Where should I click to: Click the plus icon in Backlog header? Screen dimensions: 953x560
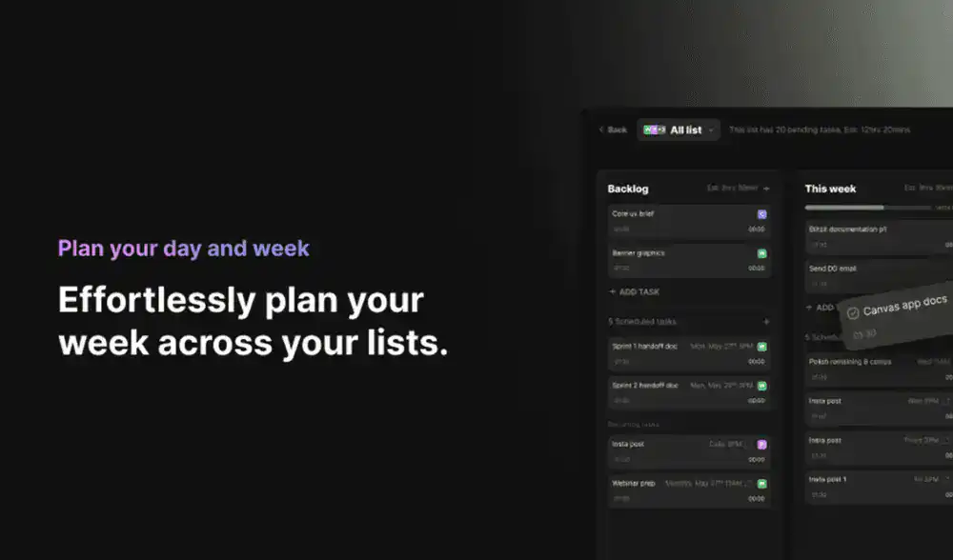(766, 189)
